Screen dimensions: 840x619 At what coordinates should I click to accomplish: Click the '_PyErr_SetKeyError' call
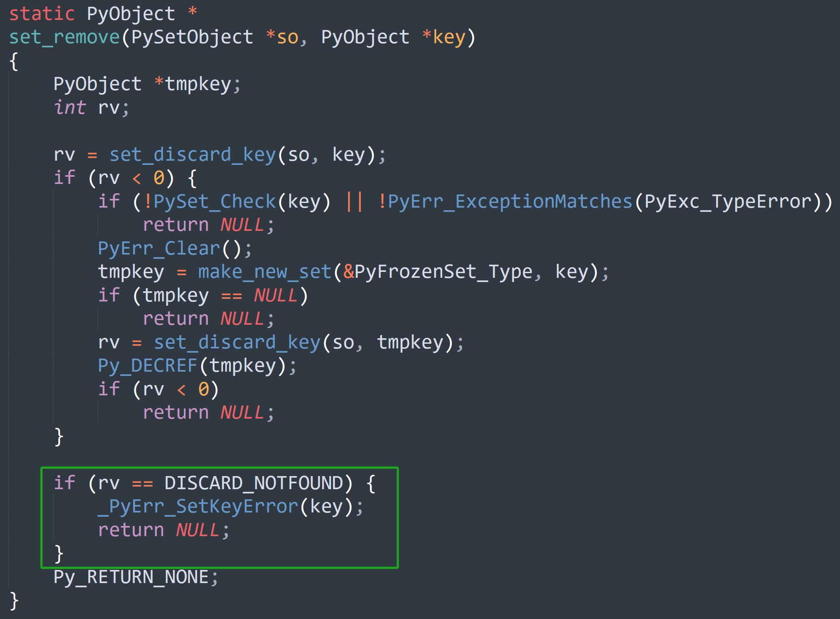tap(198, 507)
